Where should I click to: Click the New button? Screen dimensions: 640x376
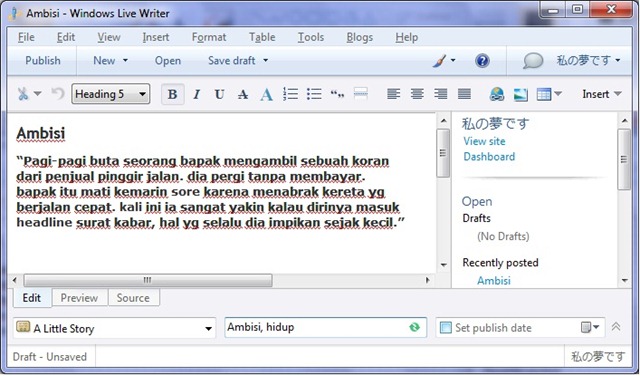[x=104, y=60]
